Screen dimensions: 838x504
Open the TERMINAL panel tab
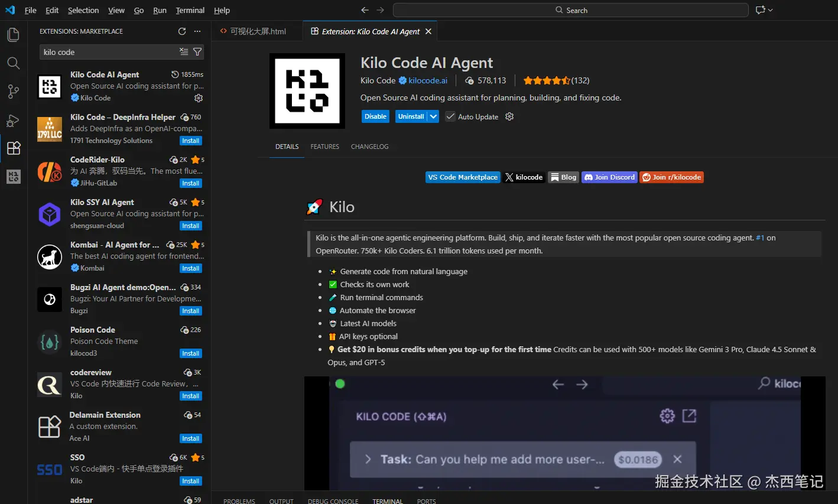388,501
